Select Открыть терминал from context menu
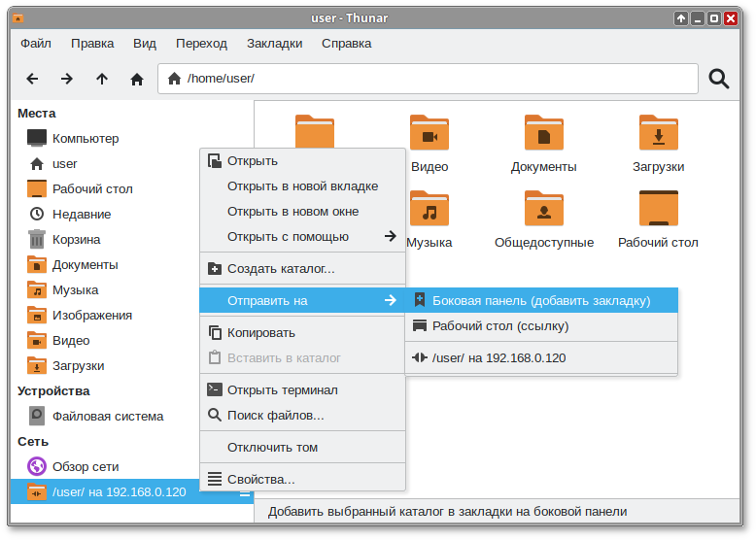This screenshot has height=540, width=756. click(282, 390)
